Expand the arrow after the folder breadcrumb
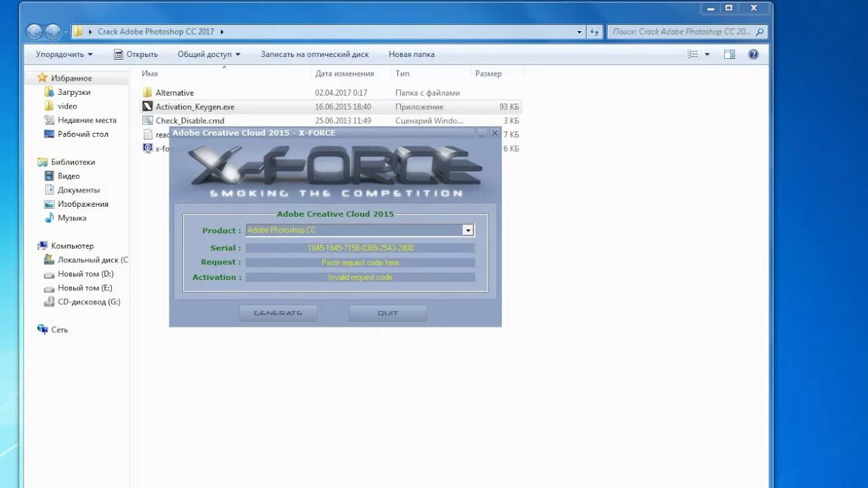This screenshot has height=488, width=868. [x=222, y=32]
